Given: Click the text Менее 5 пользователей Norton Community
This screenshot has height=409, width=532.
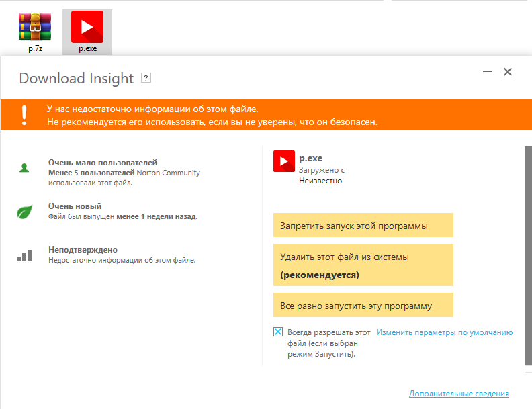Looking at the screenshot, I should (x=124, y=173).
